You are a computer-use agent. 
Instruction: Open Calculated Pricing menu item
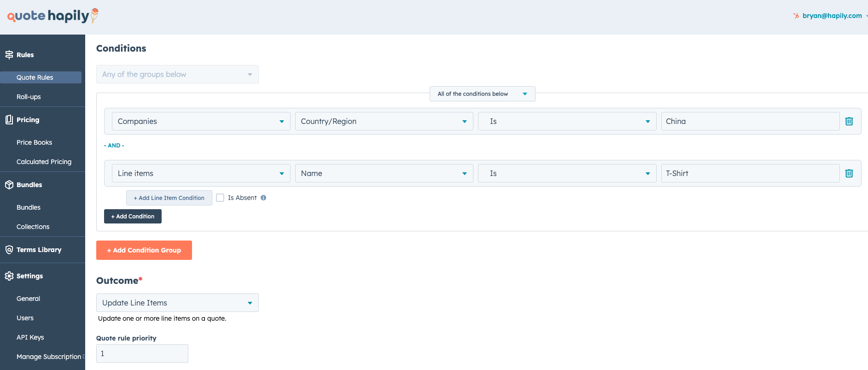point(44,162)
